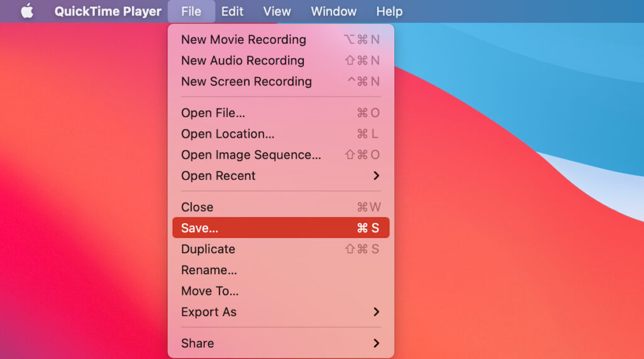Open the Edit menu
Viewport: 644px width, 359px height.
(x=232, y=11)
